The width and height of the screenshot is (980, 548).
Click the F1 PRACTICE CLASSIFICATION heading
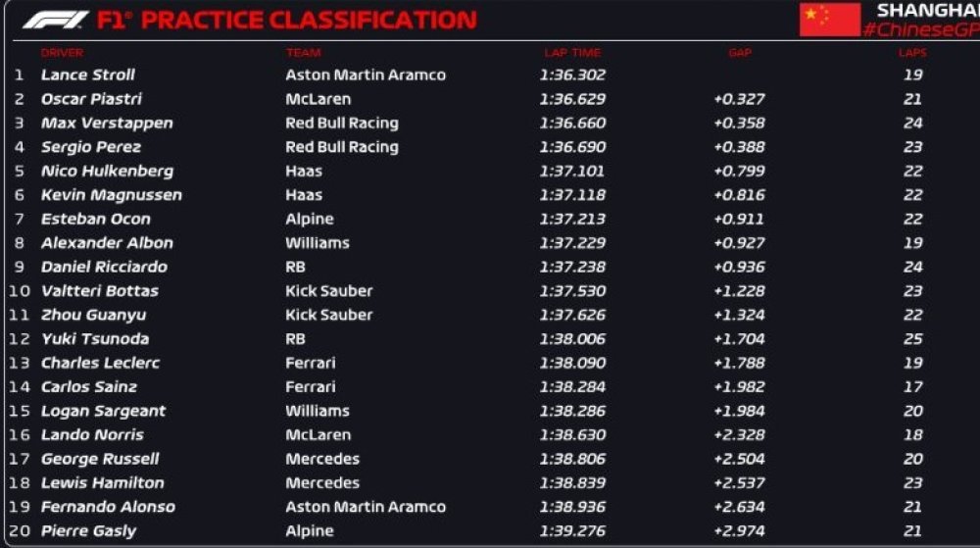(x=287, y=20)
